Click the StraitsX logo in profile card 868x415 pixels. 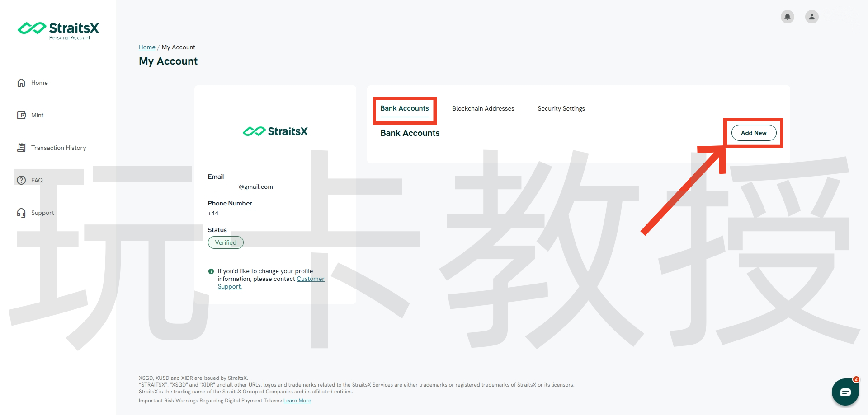pos(275,131)
